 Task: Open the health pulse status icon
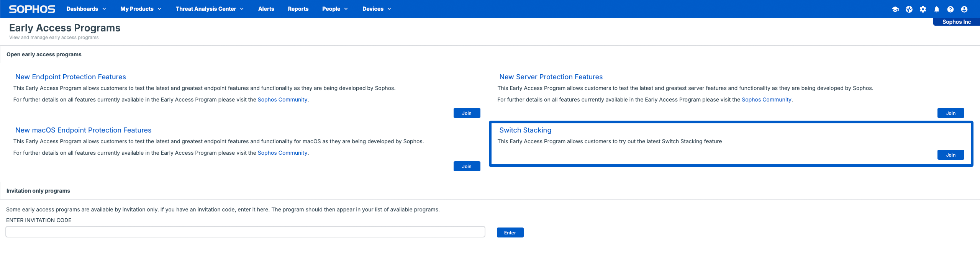point(909,9)
